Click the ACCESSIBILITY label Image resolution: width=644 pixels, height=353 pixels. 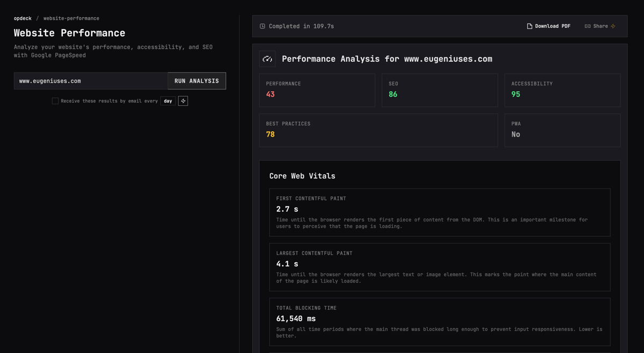532,84
